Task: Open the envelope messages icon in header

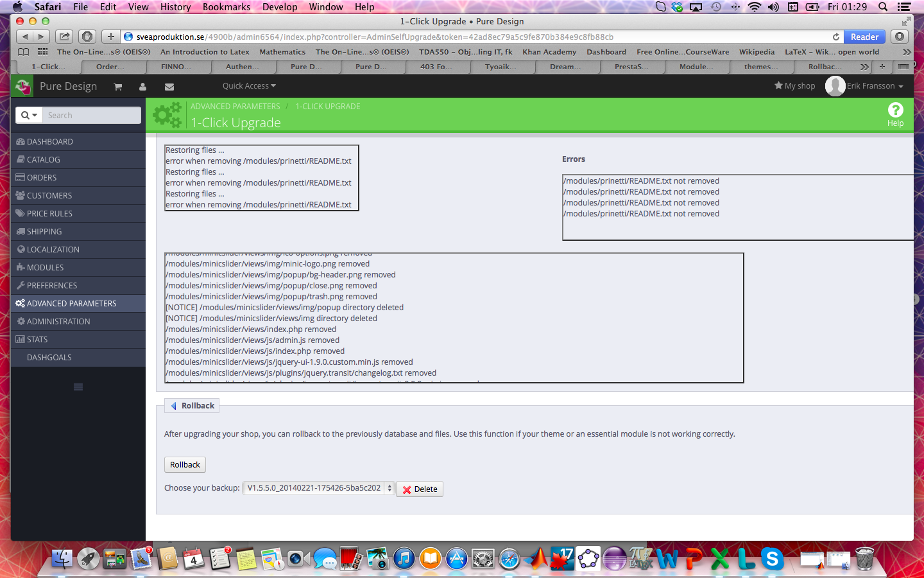Action: coord(169,87)
